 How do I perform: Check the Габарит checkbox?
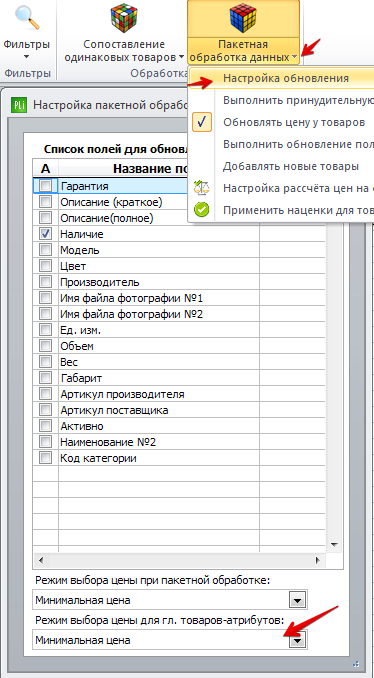[x=45, y=378]
